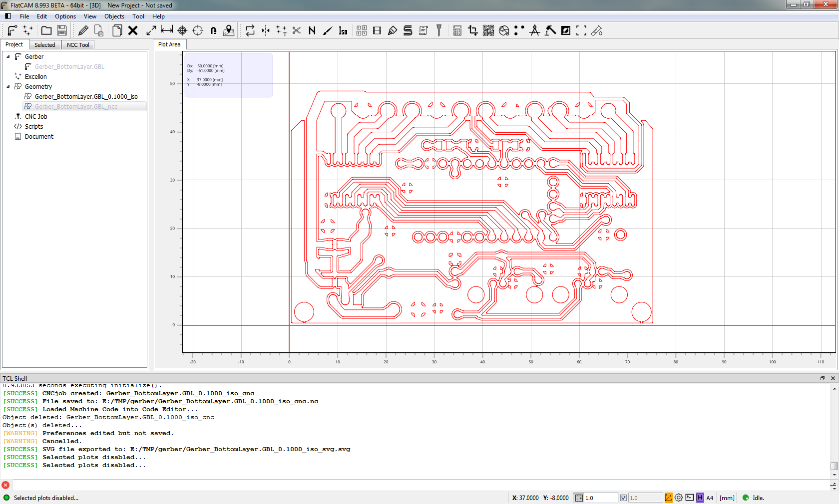Image resolution: width=839 pixels, height=504 pixels.
Task: Open the Invert Gerber tool icon
Action: point(566,30)
